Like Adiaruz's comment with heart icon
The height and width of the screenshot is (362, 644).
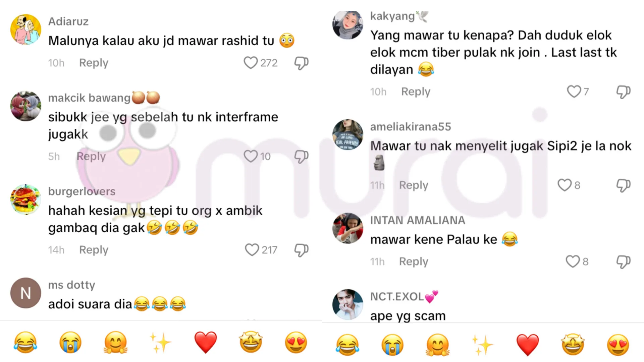pyautogui.click(x=251, y=63)
